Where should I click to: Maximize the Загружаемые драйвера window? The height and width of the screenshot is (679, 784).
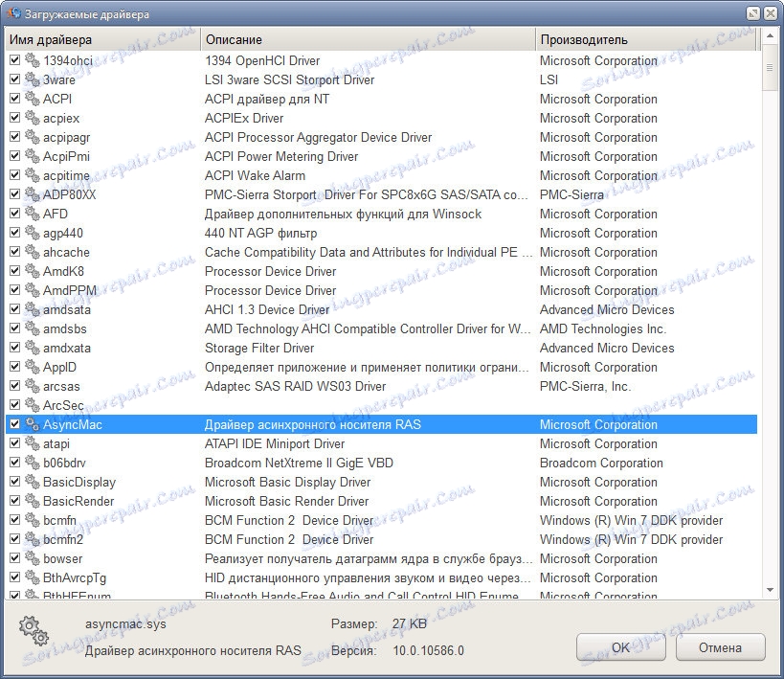[753, 13]
